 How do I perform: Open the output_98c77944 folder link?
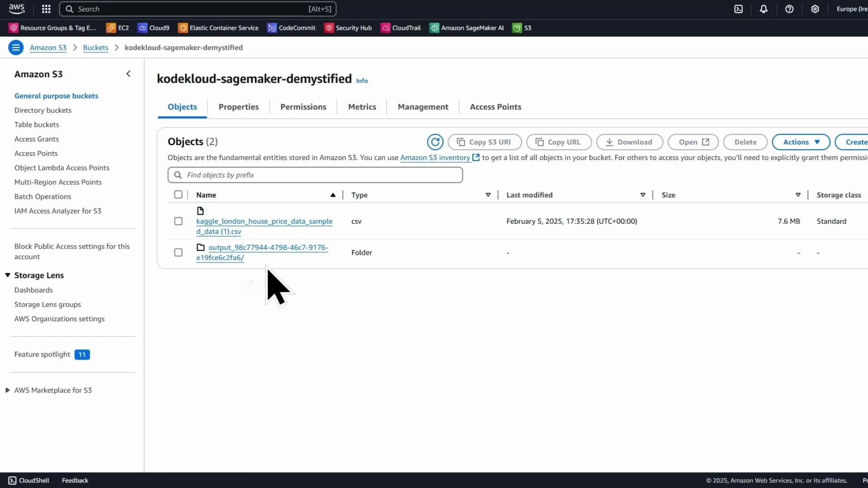[262, 253]
